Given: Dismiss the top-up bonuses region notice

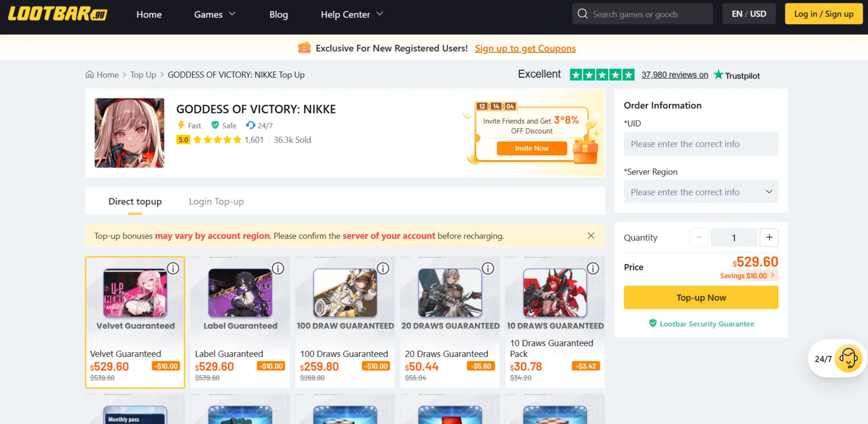Looking at the screenshot, I should [591, 236].
